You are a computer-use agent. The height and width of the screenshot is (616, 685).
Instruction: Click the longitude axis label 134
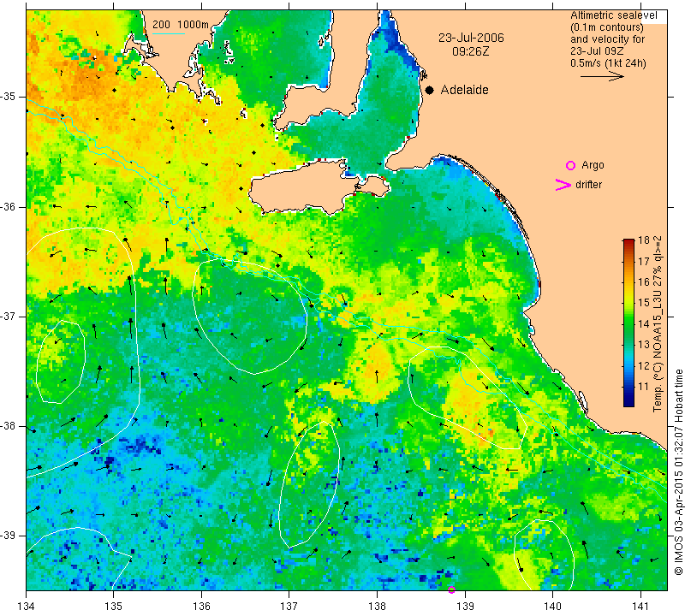click(27, 606)
